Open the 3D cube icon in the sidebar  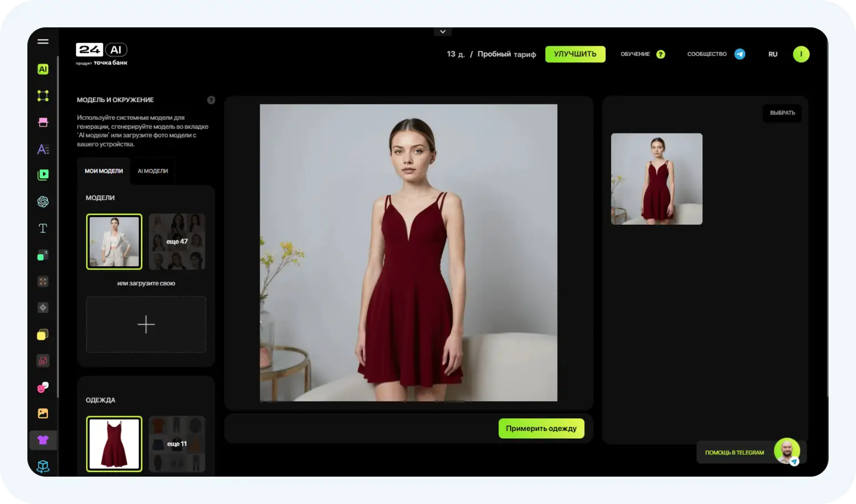(x=43, y=466)
